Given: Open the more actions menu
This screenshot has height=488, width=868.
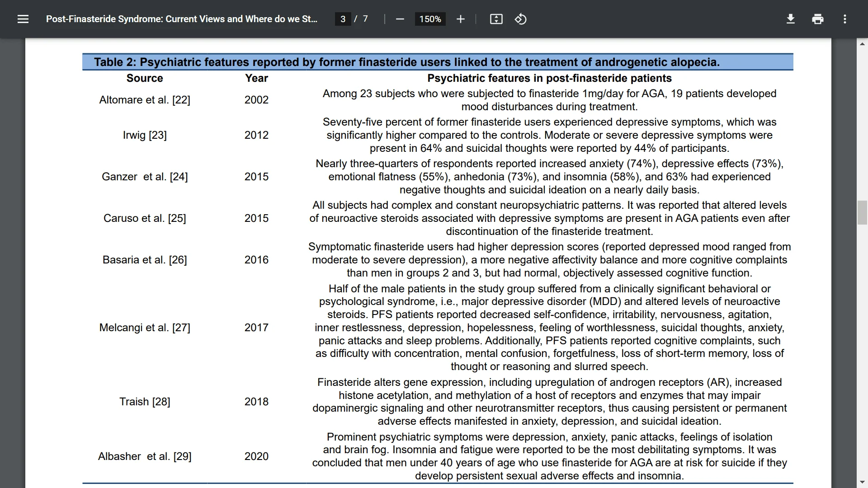Looking at the screenshot, I should 844,19.
